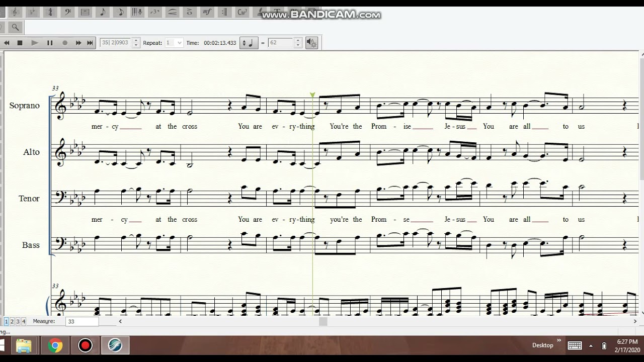Open the touch keyboard icon
Viewport: 644px width, 362px height.
click(575, 346)
